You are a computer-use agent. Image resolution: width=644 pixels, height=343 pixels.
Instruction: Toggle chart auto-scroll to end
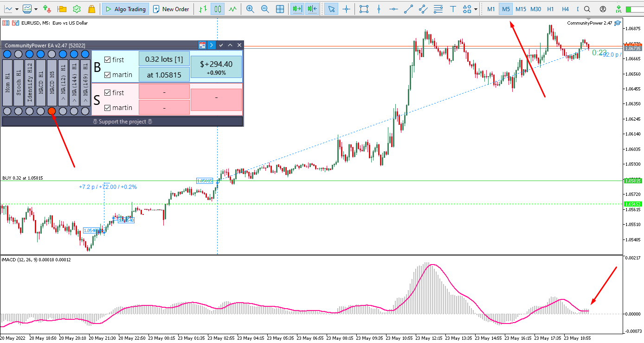click(x=297, y=9)
